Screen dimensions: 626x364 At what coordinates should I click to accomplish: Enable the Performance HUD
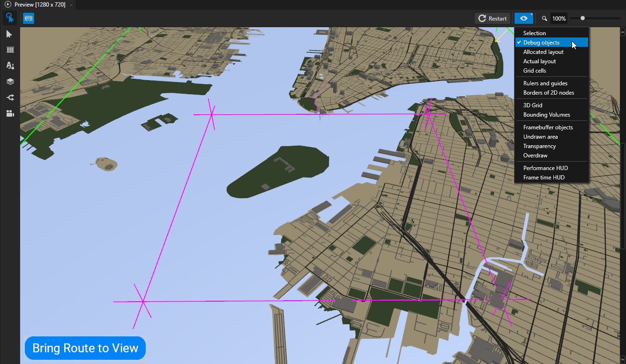pyautogui.click(x=545, y=168)
